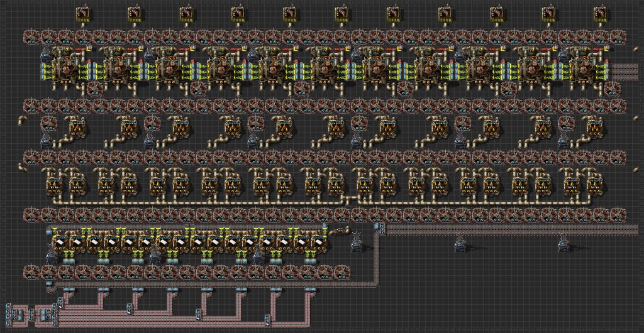
Task: Click leftmost underground belt pair below bottom belt
Action: (69, 290)
